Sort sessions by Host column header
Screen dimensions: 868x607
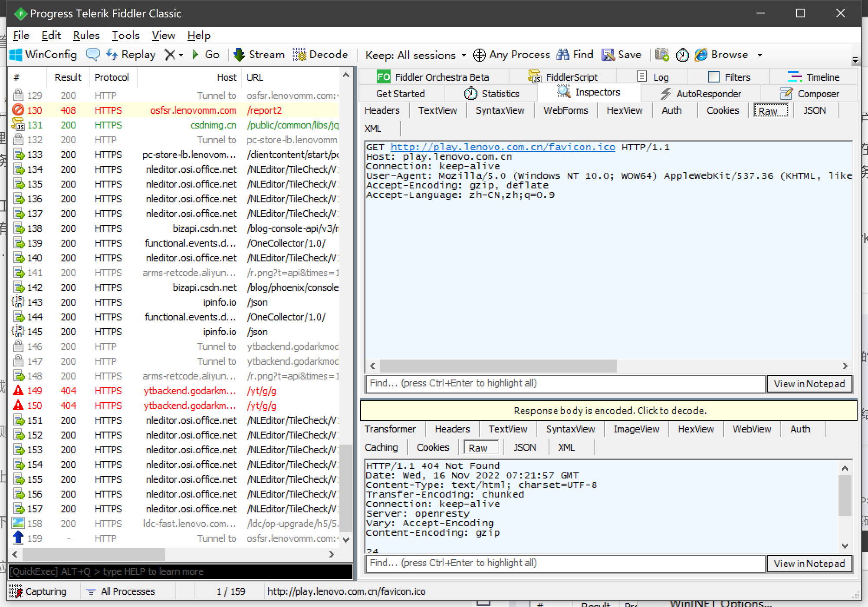[190, 77]
